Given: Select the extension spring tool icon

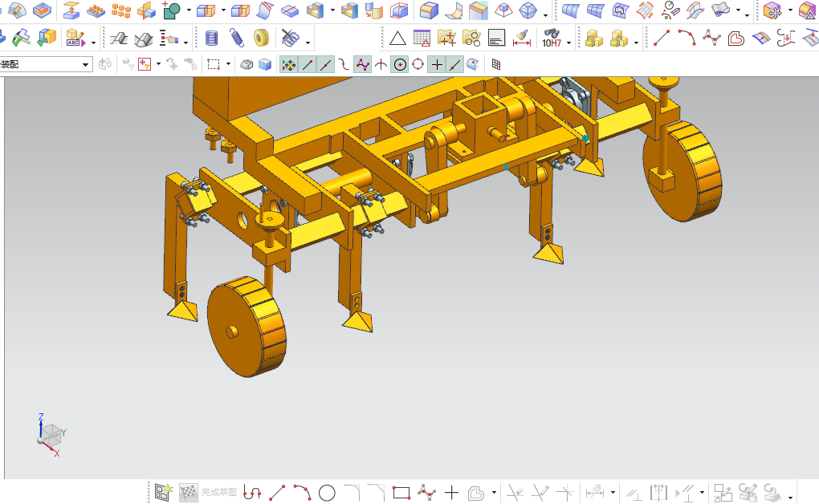Looking at the screenshot, I should point(236,38).
